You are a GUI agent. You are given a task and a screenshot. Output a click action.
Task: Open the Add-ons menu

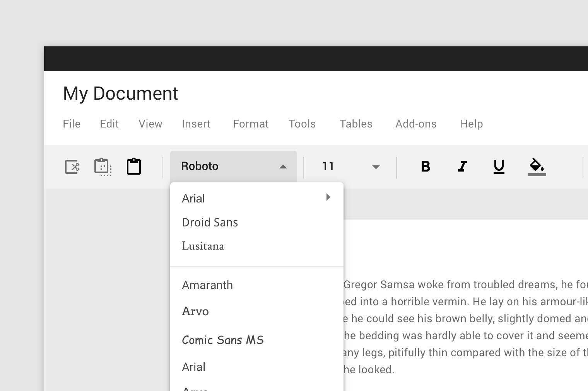416,124
